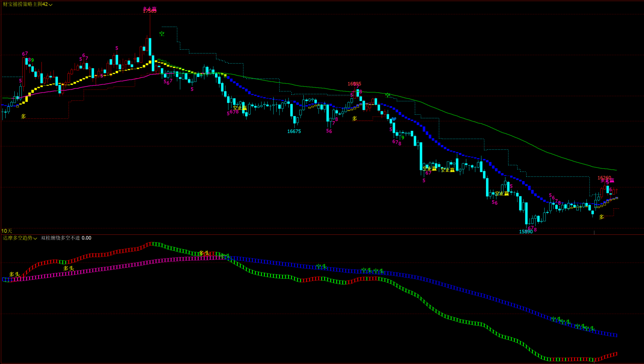Click the green 9 count marker at far left
644x364 pixels.
click(32, 60)
